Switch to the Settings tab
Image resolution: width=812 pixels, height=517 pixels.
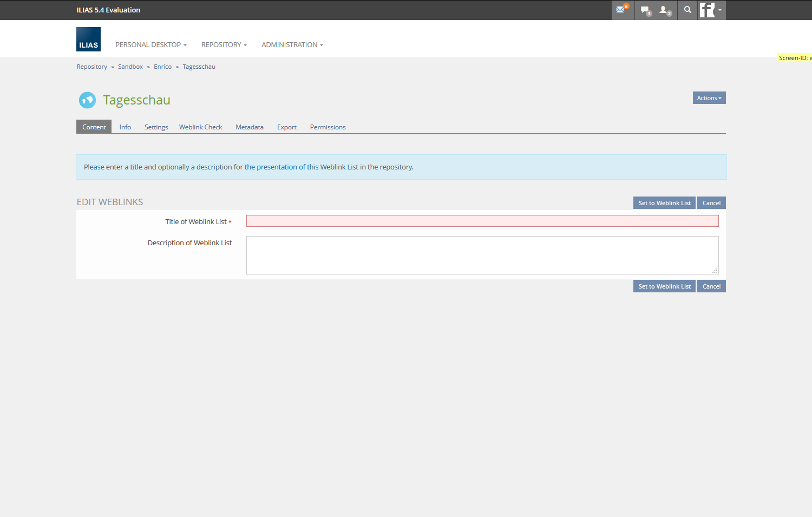click(156, 127)
